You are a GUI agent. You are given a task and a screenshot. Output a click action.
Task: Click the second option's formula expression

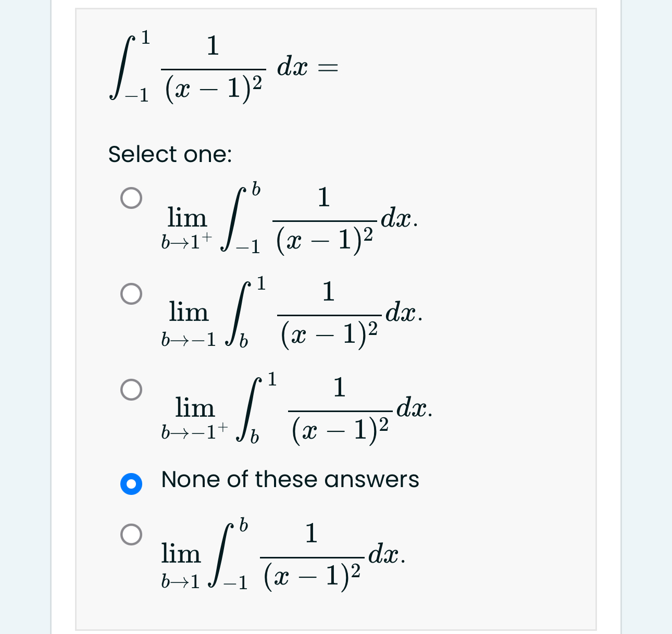292,313
